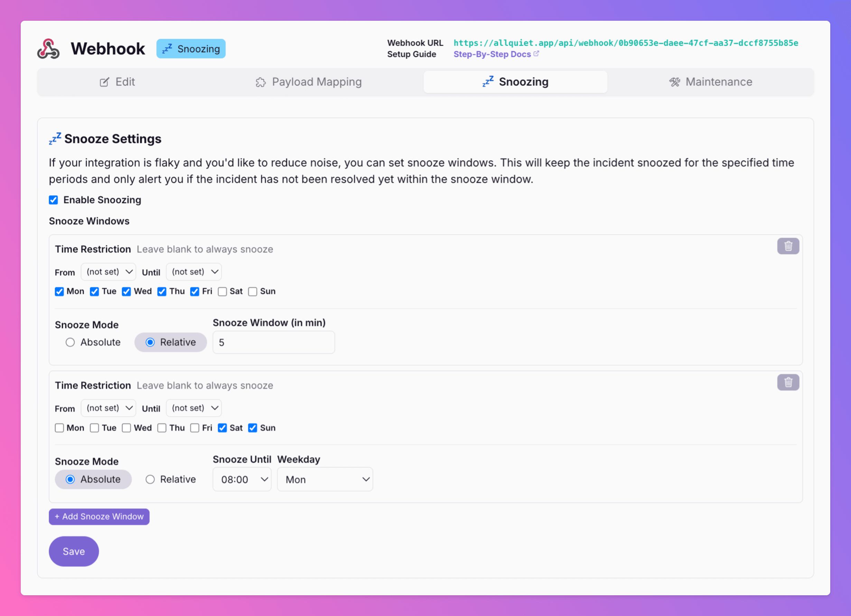Screen dimensions: 851x616
Task: Click external link icon beside Step-By-Step Docs
Action: [536, 54]
